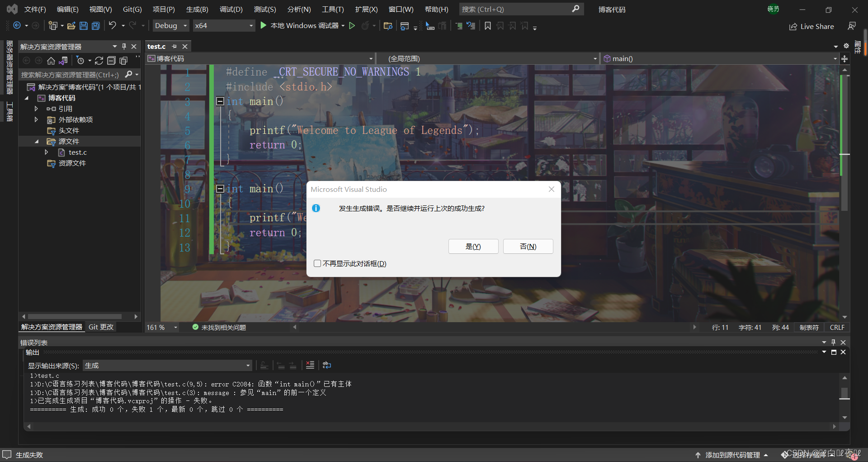Open feedback icon near Live Share
868x462 pixels.
point(852,26)
